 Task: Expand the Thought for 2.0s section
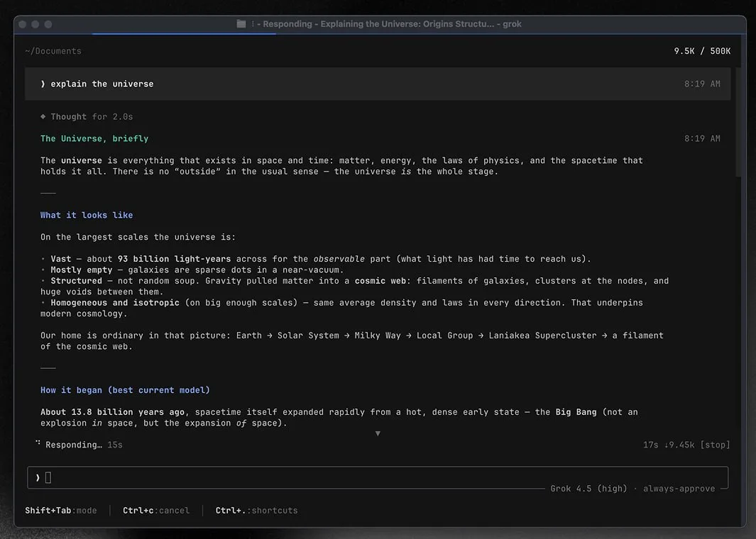coord(87,116)
